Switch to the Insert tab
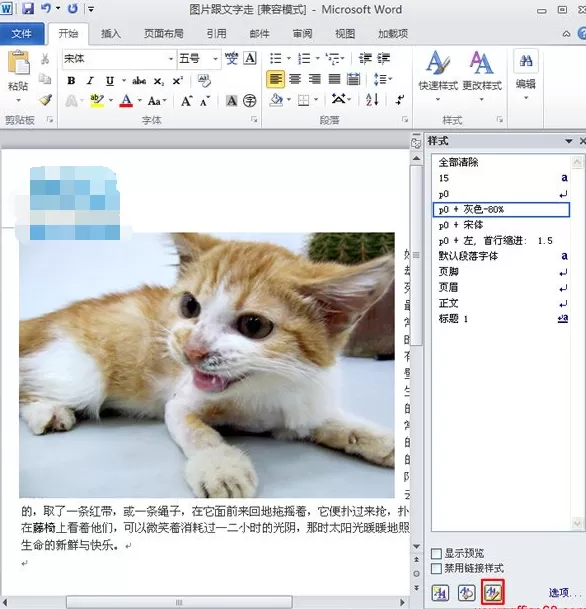 111,34
